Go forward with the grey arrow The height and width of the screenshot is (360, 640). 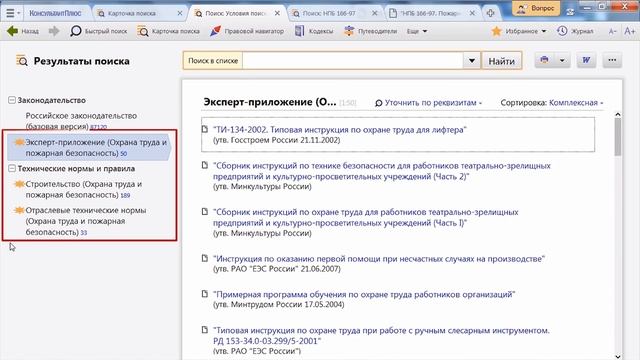[54, 31]
